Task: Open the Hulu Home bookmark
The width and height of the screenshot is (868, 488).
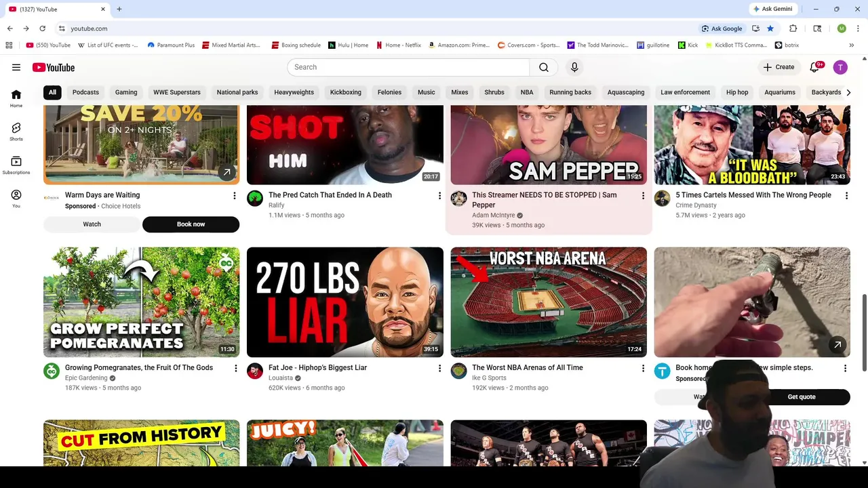Action: point(348,45)
